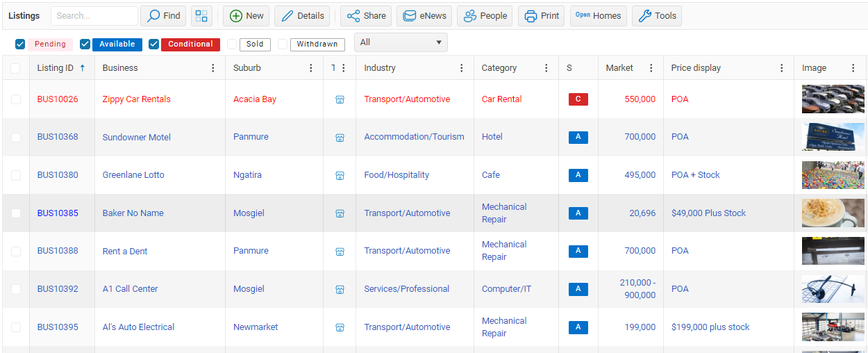The height and width of the screenshot is (353, 868).
Task: Click the Print button
Action: [x=542, y=16]
